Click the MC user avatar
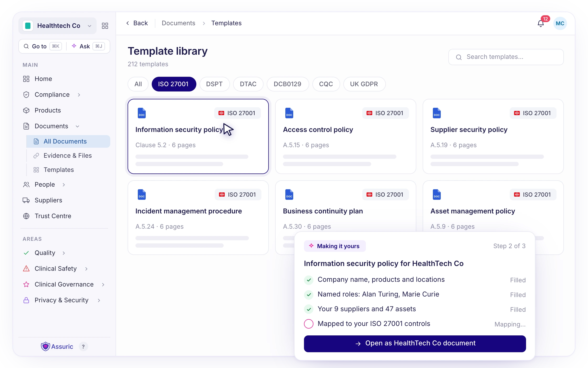The width and height of the screenshot is (588, 368). pyautogui.click(x=560, y=23)
